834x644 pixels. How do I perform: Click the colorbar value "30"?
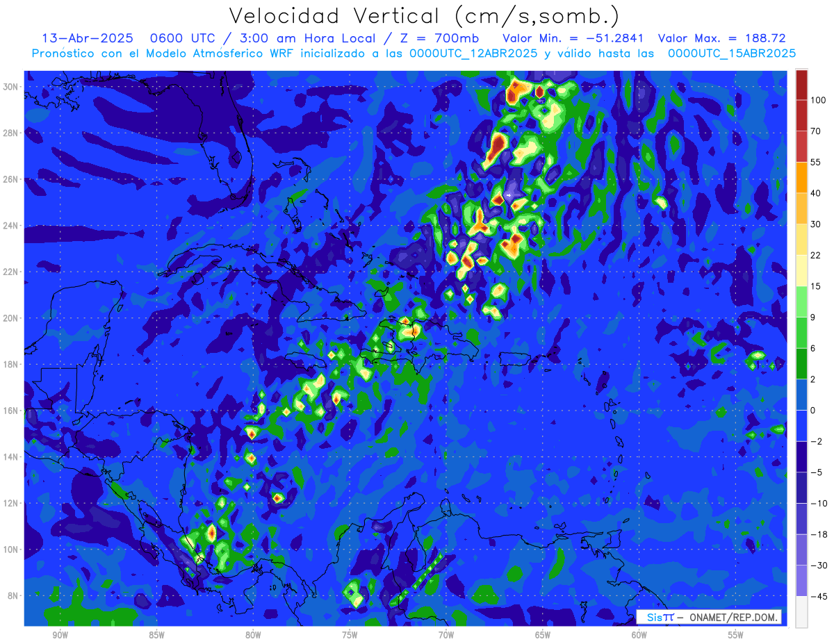(x=815, y=224)
